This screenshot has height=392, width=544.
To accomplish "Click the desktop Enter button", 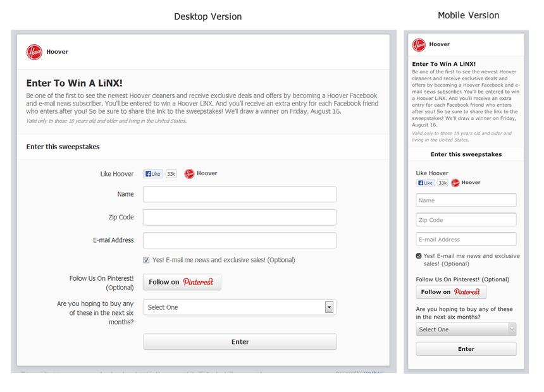I will [x=240, y=341].
